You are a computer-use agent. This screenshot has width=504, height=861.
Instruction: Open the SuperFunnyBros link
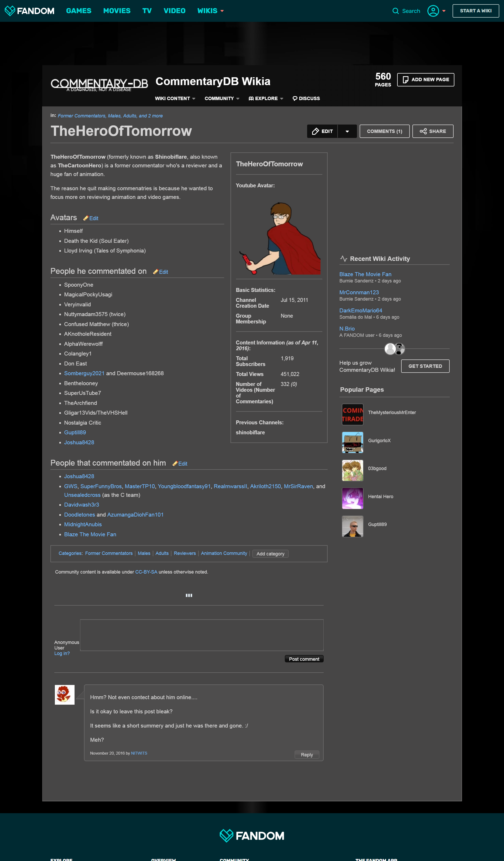point(101,486)
